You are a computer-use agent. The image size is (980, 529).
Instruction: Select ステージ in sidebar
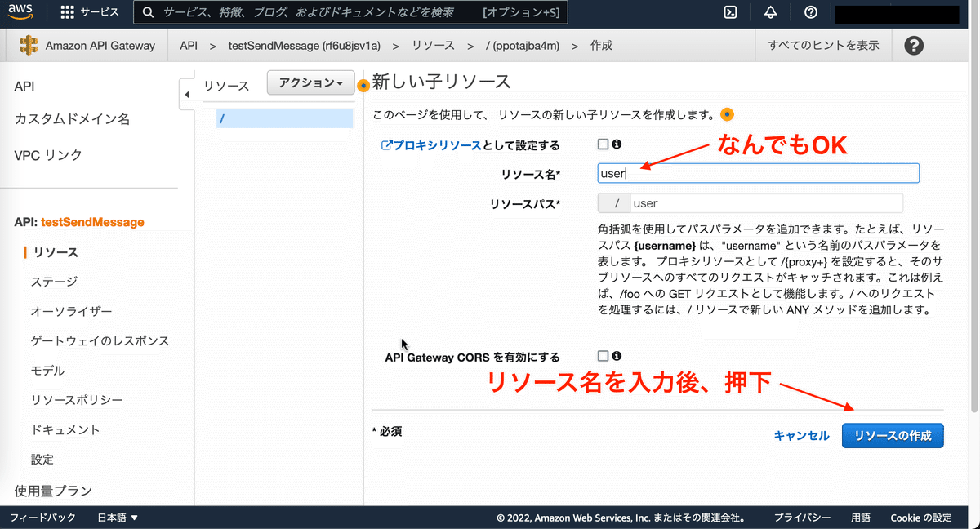tap(54, 282)
